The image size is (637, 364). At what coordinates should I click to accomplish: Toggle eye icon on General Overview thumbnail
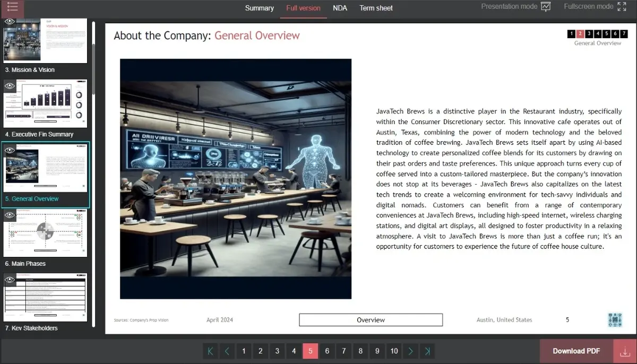[10, 150]
